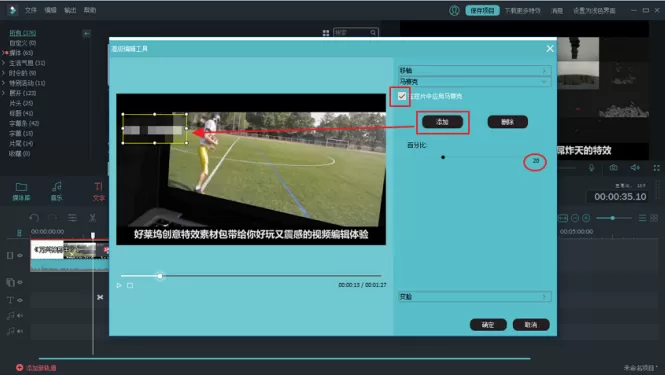Click the Add (添加) mosaic button
The height and width of the screenshot is (377, 665).
[442, 122]
